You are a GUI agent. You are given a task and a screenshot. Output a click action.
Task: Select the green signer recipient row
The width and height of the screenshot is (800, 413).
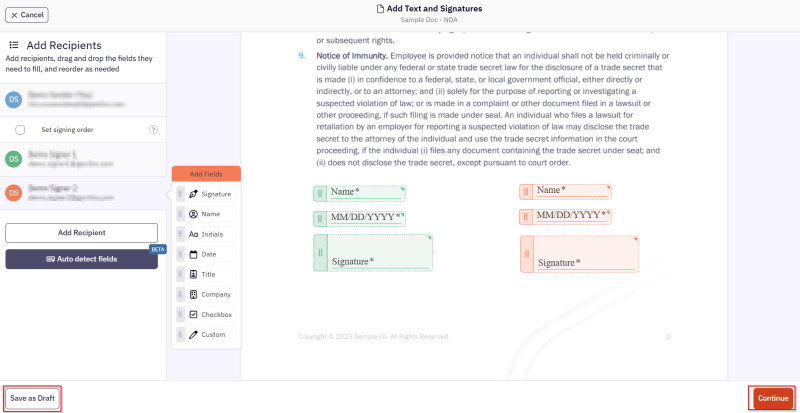click(81, 159)
